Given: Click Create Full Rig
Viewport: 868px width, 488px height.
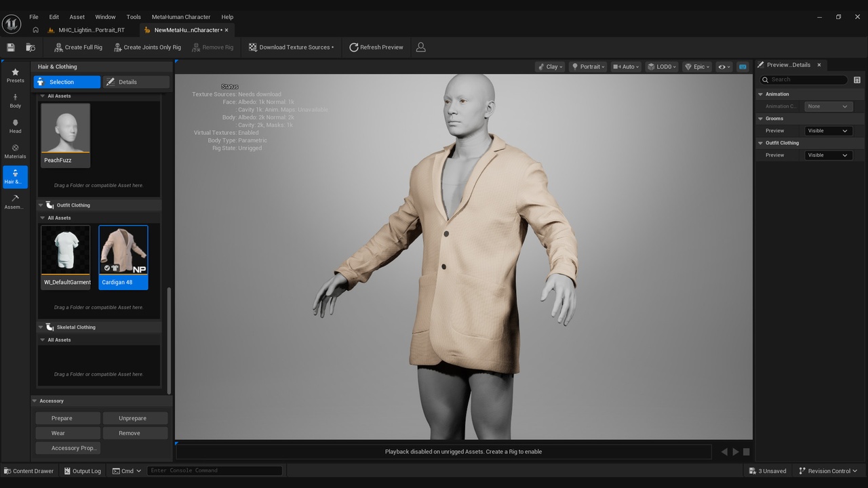Looking at the screenshot, I should click(x=78, y=47).
